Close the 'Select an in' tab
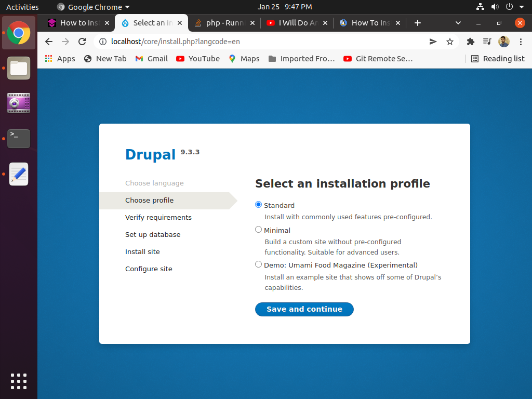The height and width of the screenshot is (399, 532). pyautogui.click(x=180, y=23)
